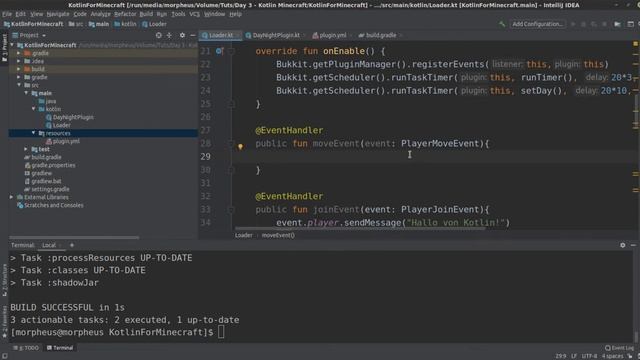This screenshot has height=360, width=640.
Task: Open the File menu
Action: pyautogui.click(x=7, y=14)
